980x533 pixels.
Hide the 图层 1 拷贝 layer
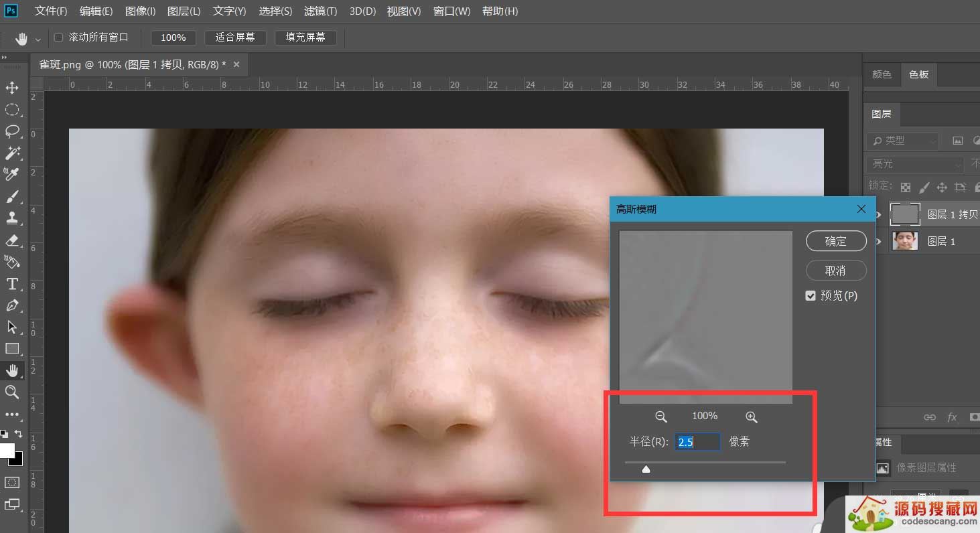(879, 214)
